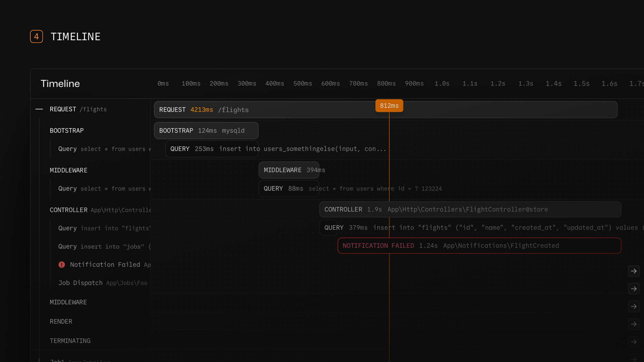This screenshot has height=362, width=644.
Task: Select the 812ms orange timeline marker
Action: click(x=389, y=106)
